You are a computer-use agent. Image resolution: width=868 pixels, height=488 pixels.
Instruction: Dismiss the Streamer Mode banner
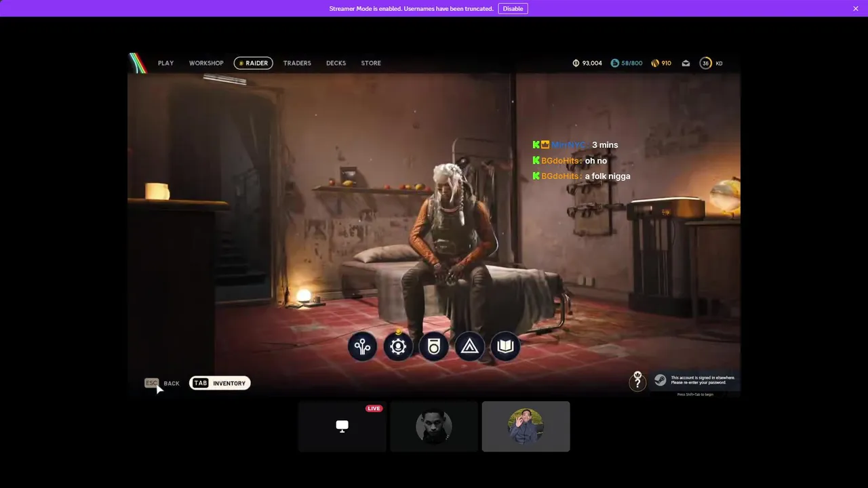[856, 9]
